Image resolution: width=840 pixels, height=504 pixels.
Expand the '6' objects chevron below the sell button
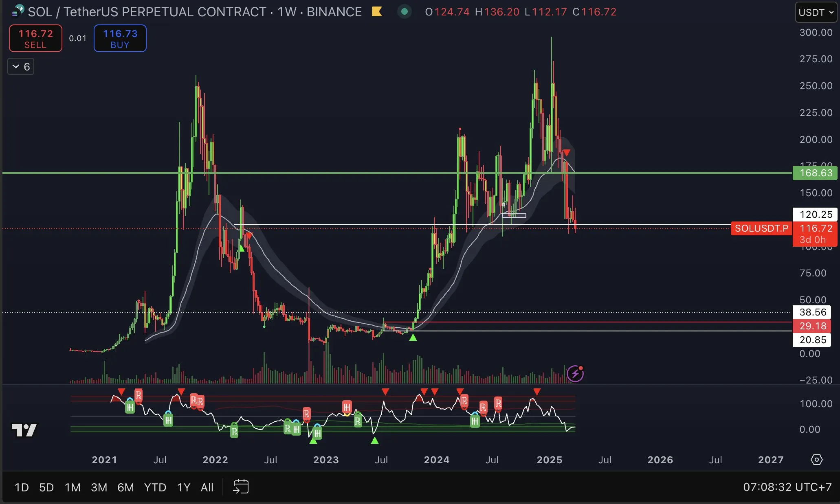point(20,66)
